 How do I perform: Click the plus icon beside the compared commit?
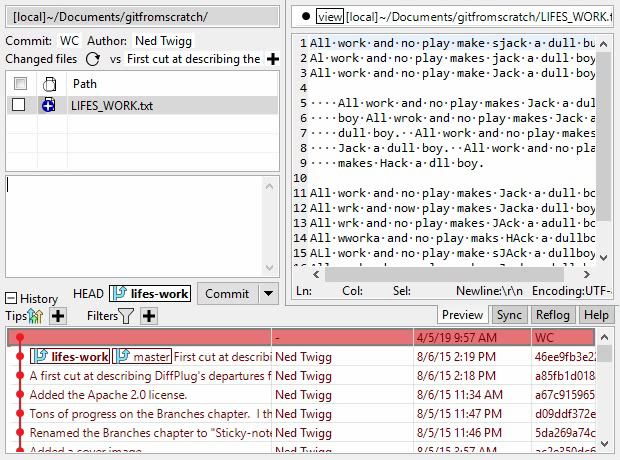[272, 59]
